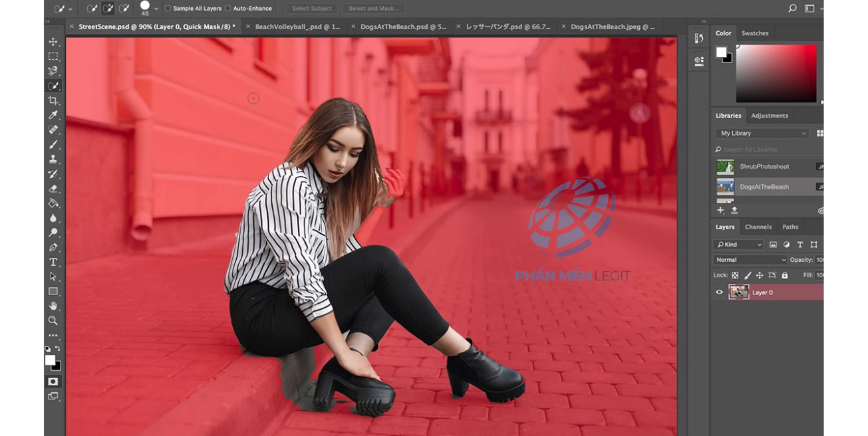868x436 pixels.
Task: Select the Move tool
Action: (53, 42)
